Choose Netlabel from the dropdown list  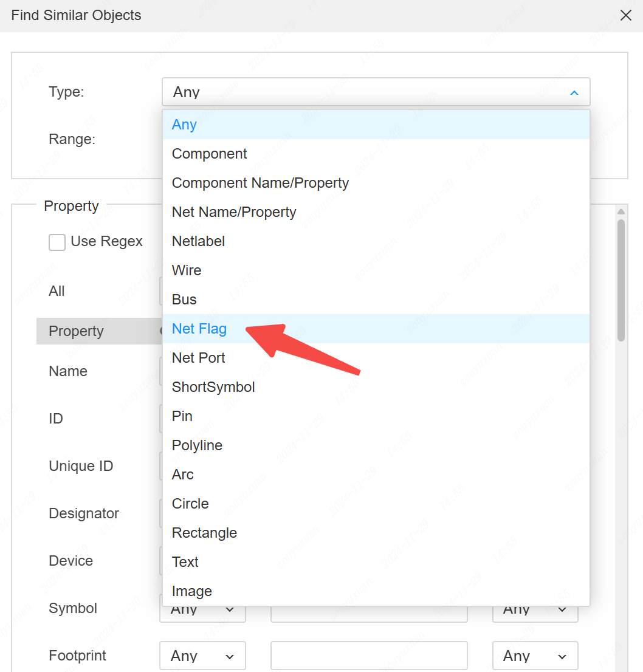pos(198,241)
